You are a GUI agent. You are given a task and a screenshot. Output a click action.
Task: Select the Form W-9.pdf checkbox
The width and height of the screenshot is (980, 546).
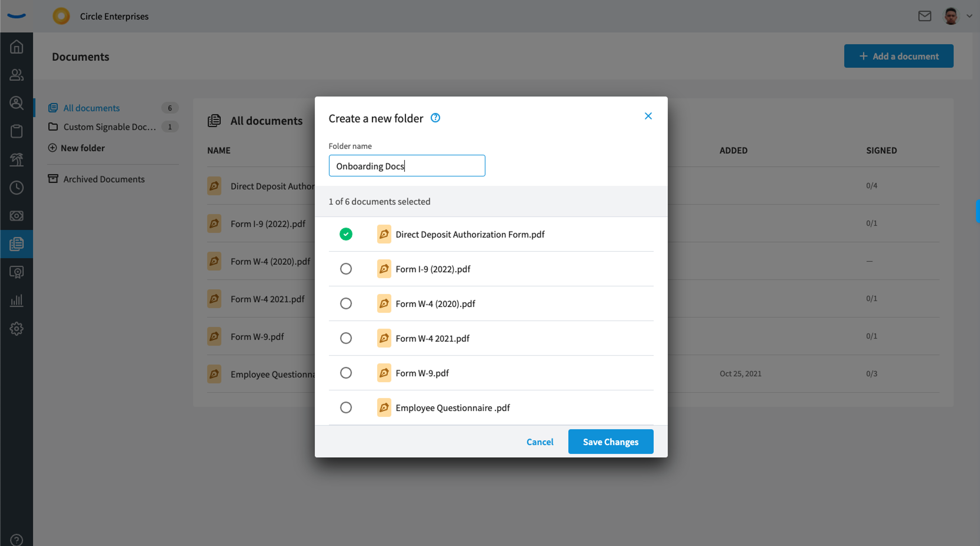coord(346,373)
